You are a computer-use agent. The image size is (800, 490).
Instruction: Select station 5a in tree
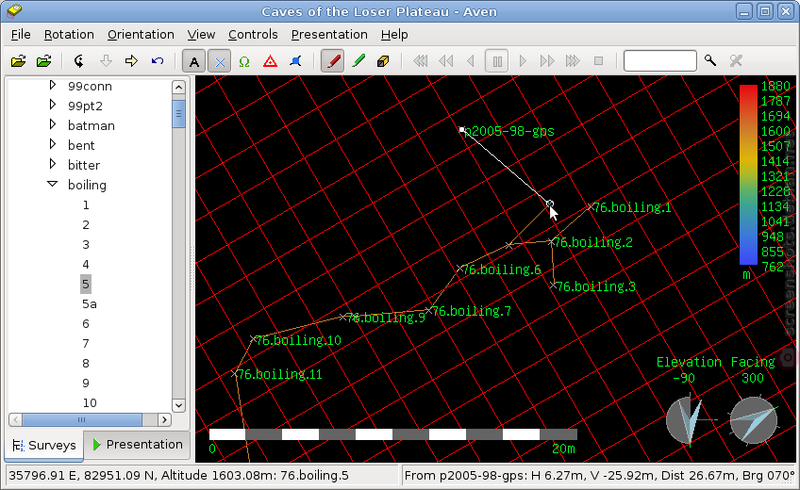pyautogui.click(x=89, y=304)
